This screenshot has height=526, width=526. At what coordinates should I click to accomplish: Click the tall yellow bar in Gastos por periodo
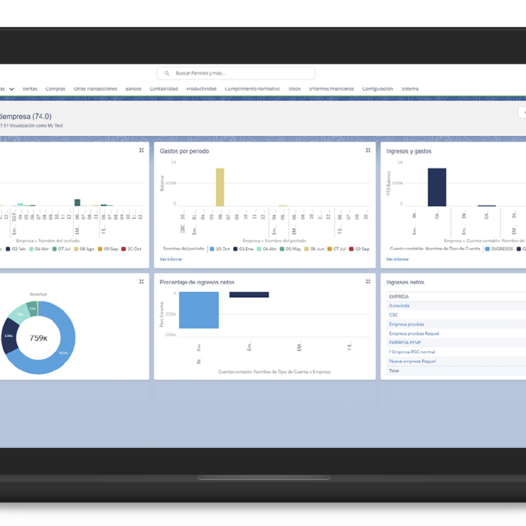pos(220,187)
